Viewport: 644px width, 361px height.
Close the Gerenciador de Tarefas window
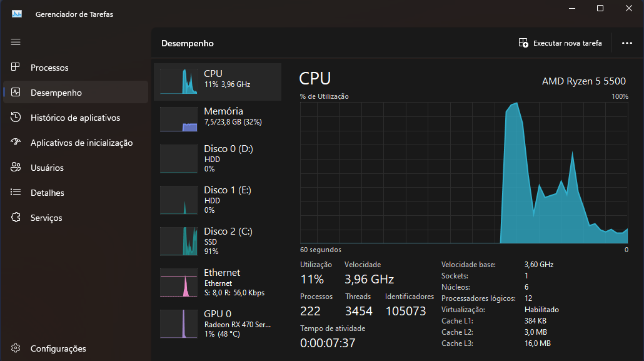click(x=629, y=8)
